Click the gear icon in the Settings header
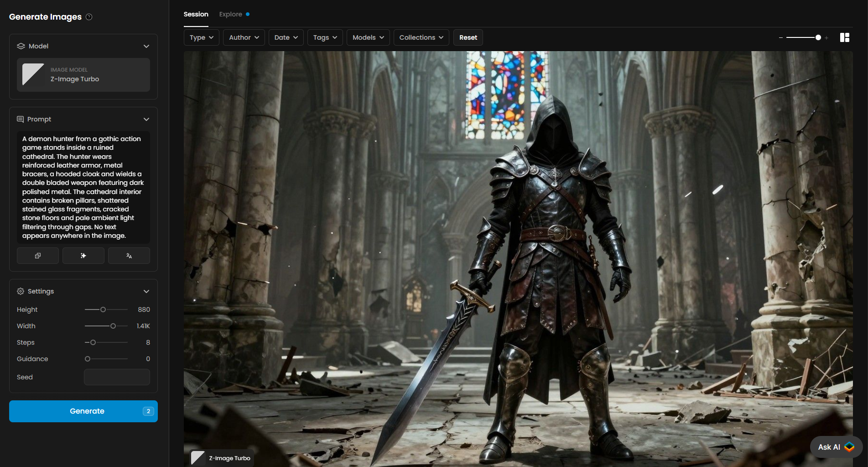 (21, 291)
